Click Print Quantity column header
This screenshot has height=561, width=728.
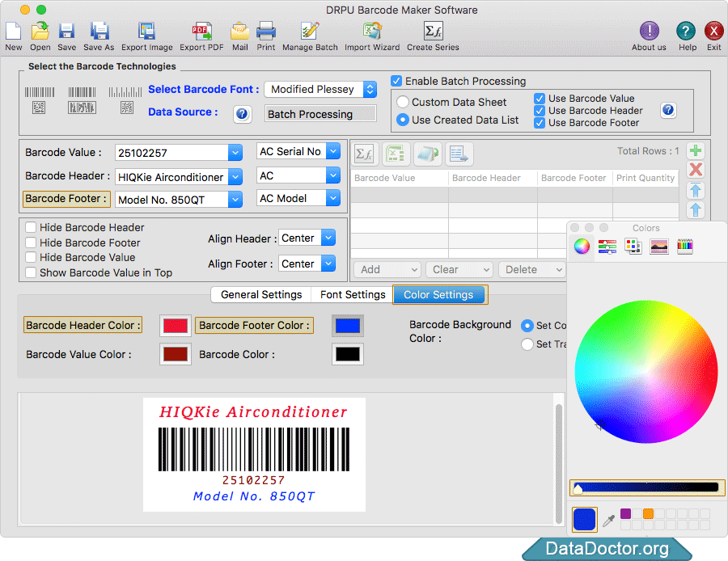click(x=645, y=178)
